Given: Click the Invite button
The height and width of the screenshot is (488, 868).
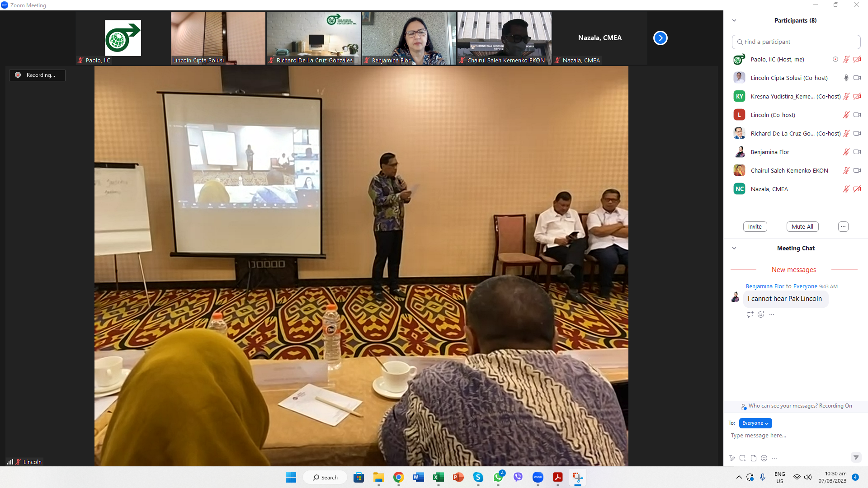Looking at the screenshot, I should click(755, 226).
